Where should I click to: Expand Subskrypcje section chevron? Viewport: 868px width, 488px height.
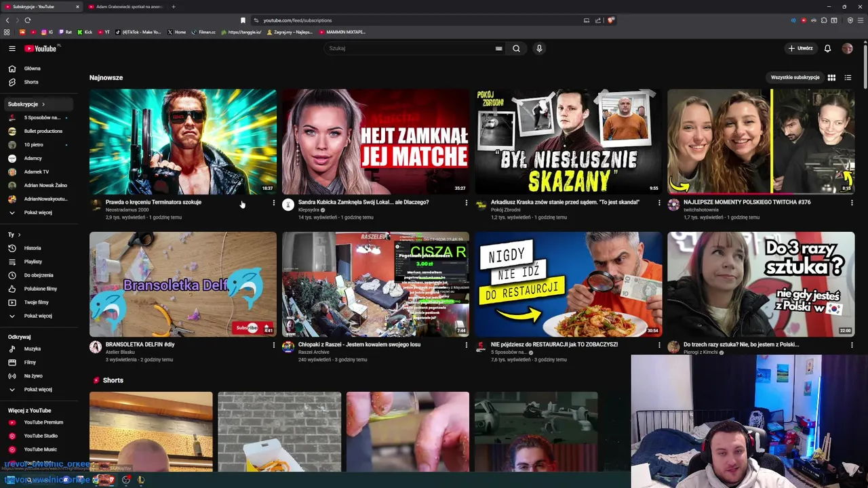[43, 104]
